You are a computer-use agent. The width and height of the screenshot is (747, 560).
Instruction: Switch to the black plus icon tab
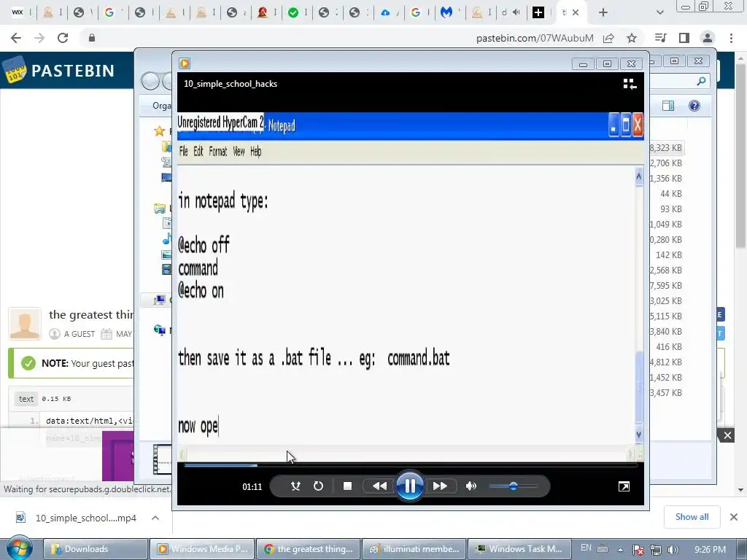click(538, 12)
